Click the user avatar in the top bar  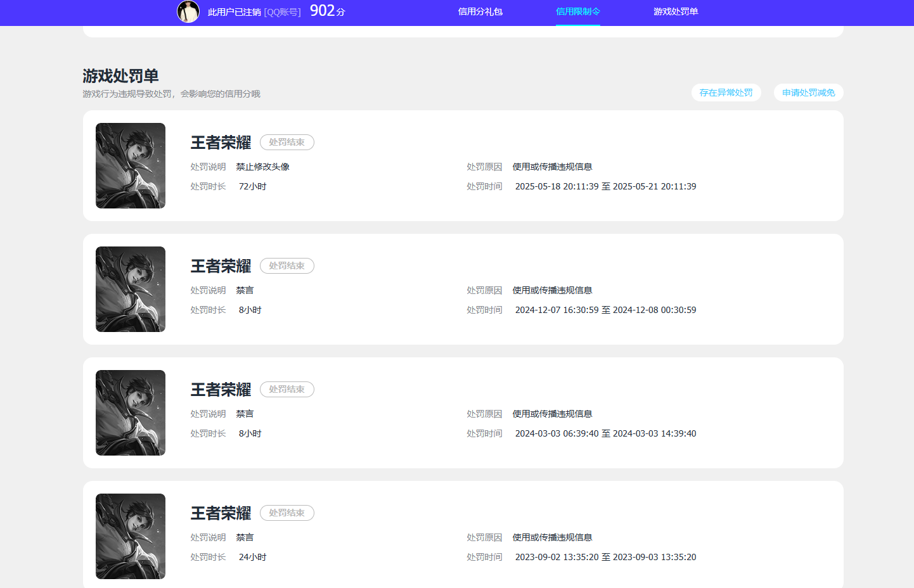pyautogui.click(x=188, y=12)
